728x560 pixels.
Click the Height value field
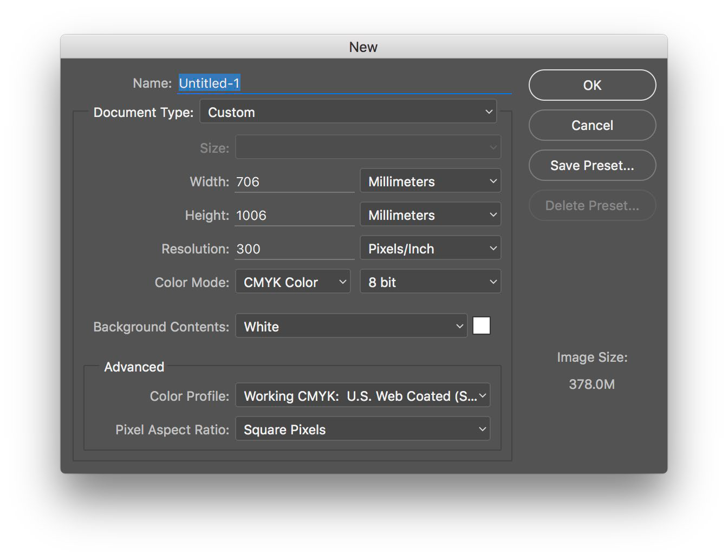pos(295,216)
